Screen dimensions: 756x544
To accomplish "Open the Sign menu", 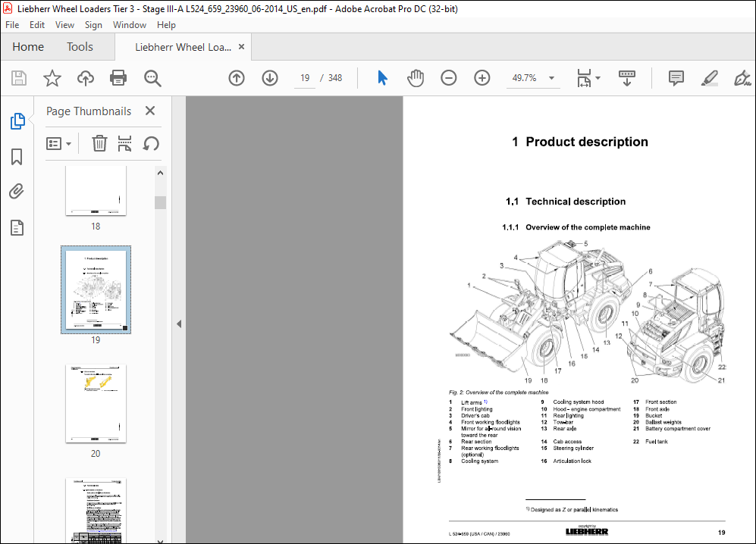I will pos(93,25).
